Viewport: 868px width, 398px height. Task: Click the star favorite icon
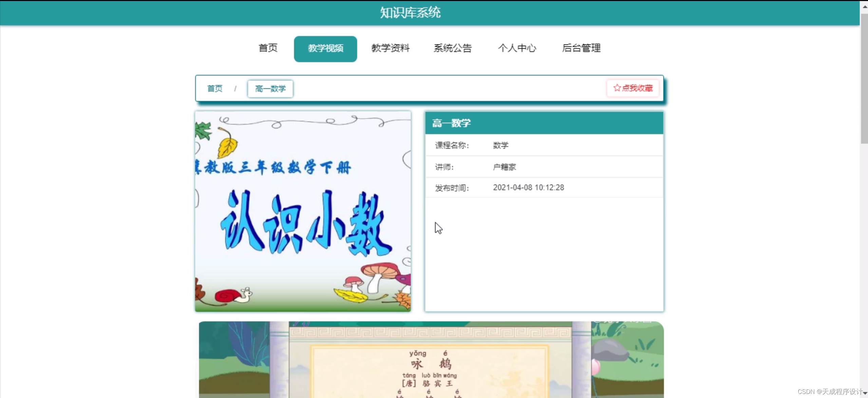pyautogui.click(x=617, y=88)
